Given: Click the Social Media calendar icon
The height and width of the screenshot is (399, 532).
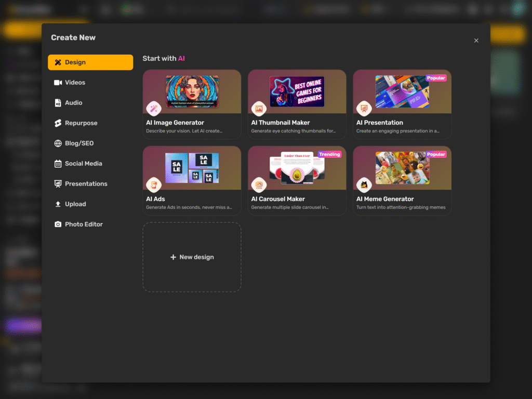Looking at the screenshot, I should coord(58,164).
